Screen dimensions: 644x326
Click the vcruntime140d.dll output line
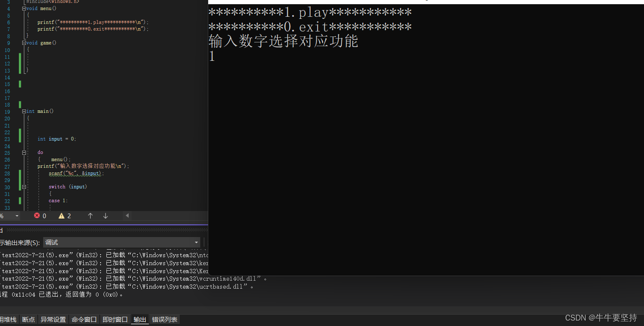pos(133,279)
